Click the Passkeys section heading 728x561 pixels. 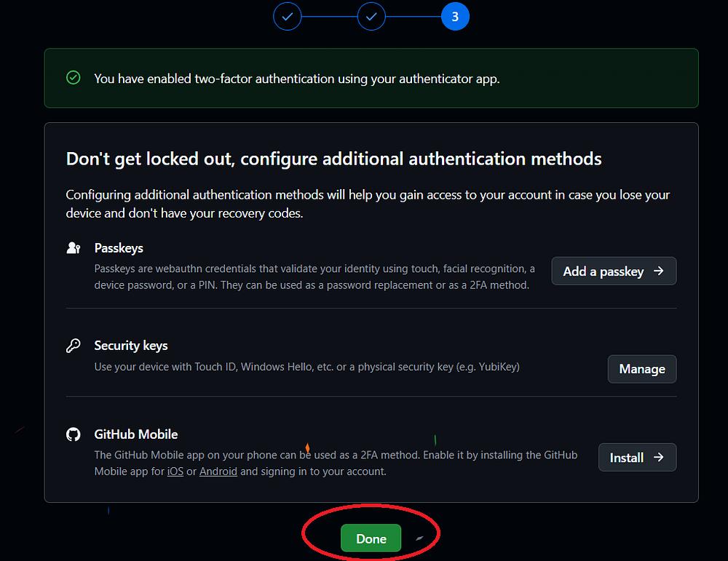pyautogui.click(x=119, y=248)
